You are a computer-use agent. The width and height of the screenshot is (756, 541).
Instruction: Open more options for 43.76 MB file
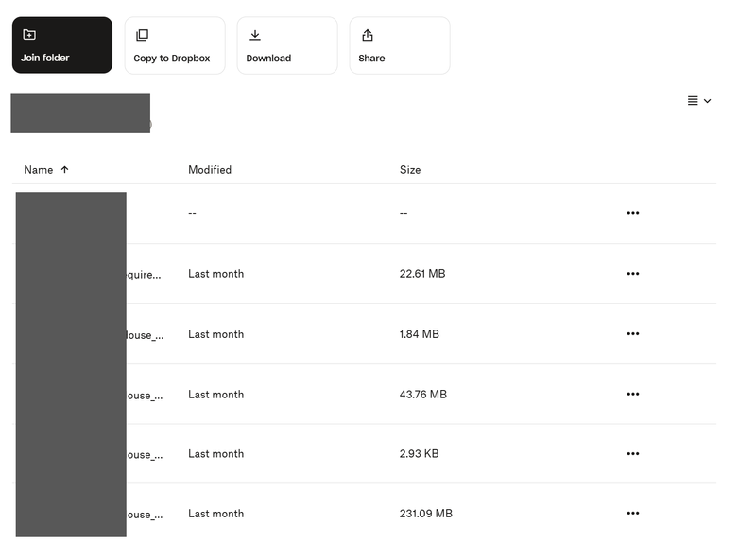coord(633,395)
